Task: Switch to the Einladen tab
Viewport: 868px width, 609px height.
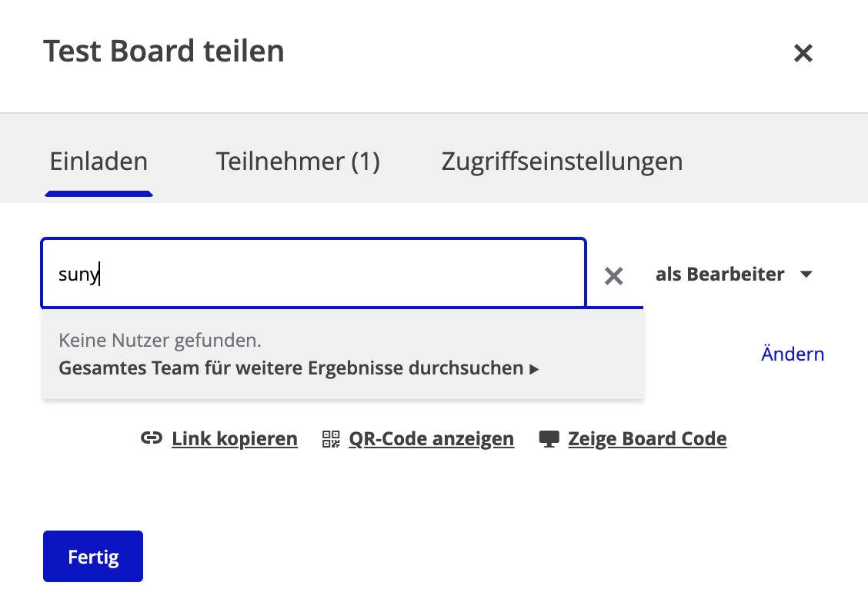Action: click(98, 161)
